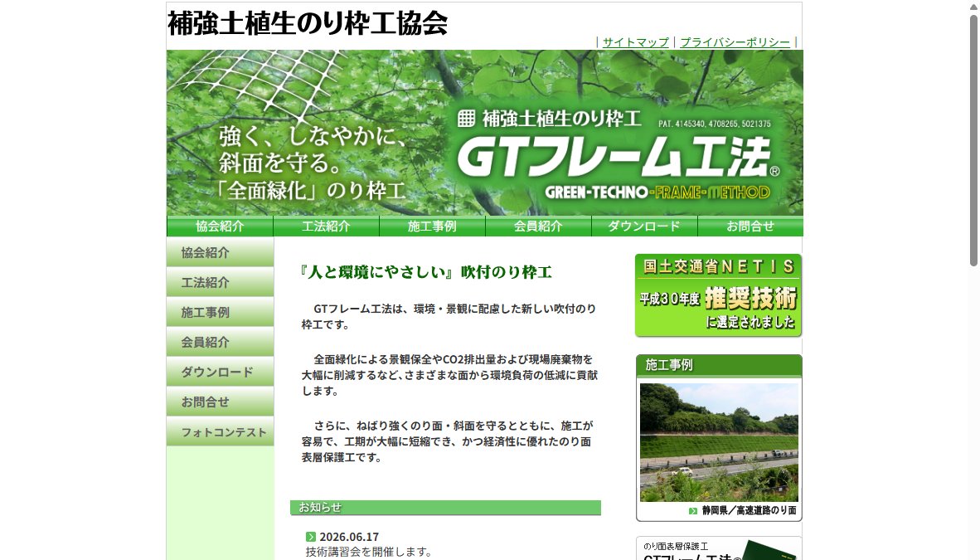Open the 技術講習会を開催します news item
980x560 pixels.
point(369,552)
